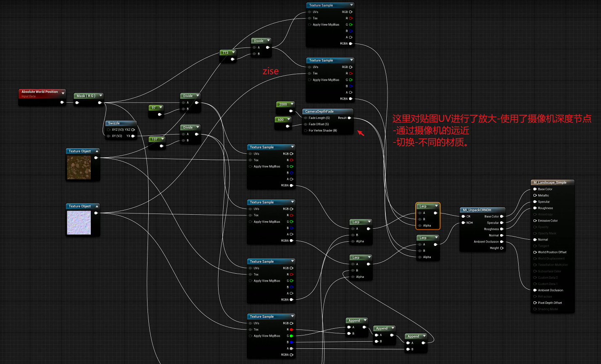The height and width of the screenshot is (364, 601).
Task: Click the CameraDepthFade Result output pin
Action: click(349, 118)
